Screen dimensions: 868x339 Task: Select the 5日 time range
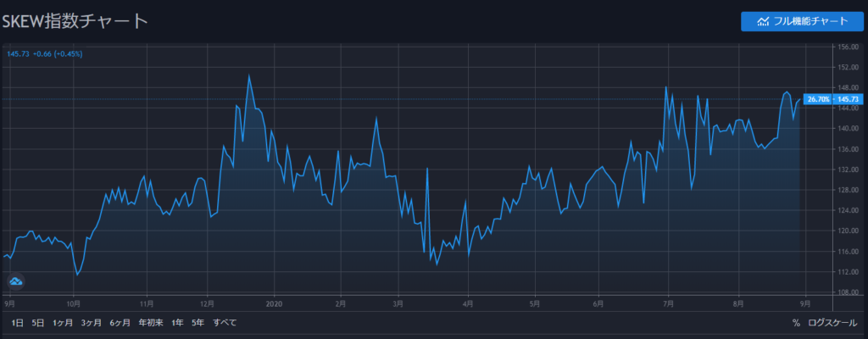tap(39, 322)
